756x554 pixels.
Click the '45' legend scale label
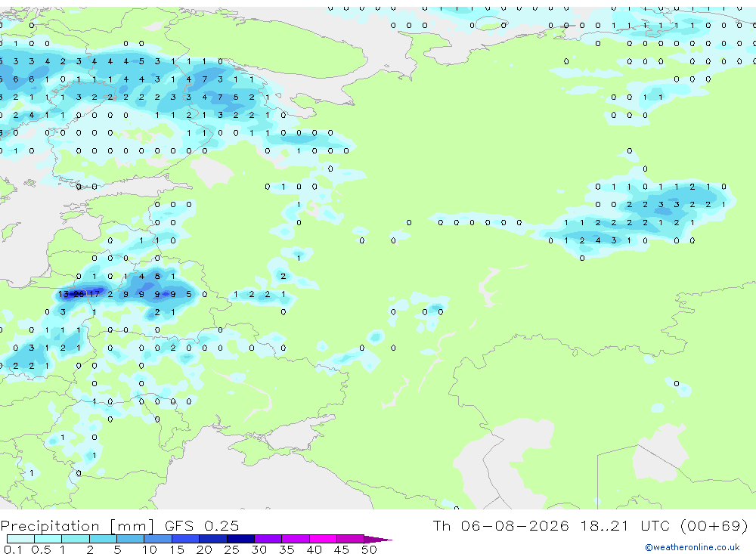pos(342,549)
